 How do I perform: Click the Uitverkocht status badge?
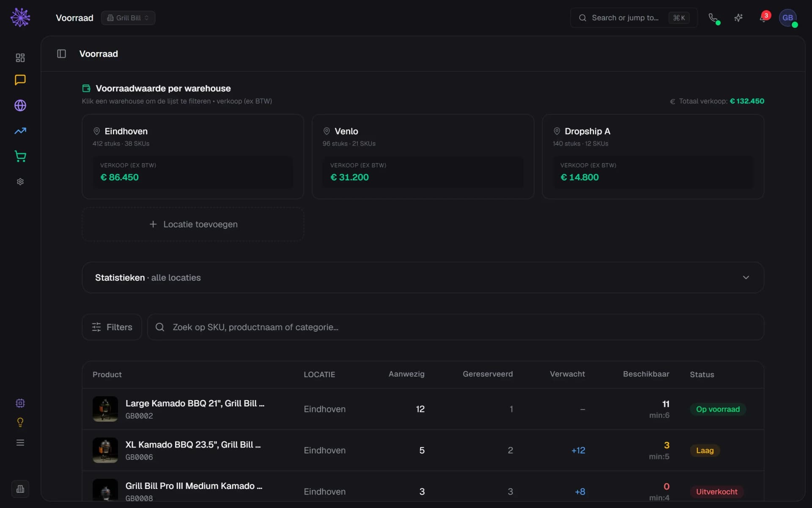[x=716, y=492]
